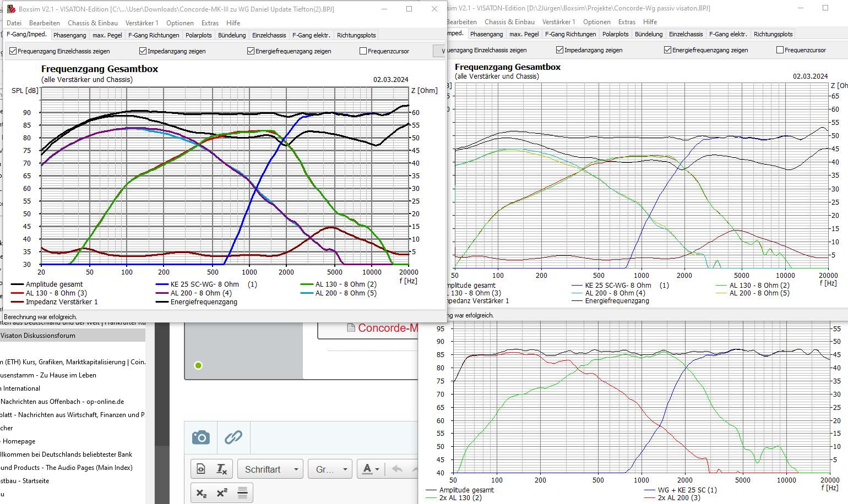The image size is (848, 504).
Task: Switch to Phasengang tab in Concorde-MK-III window
Action: (x=69, y=35)
